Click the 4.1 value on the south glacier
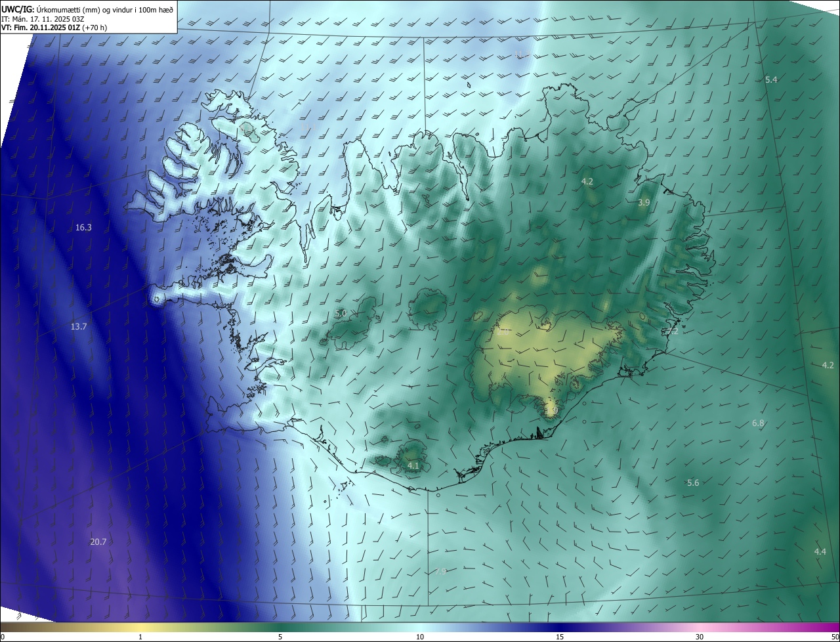Screen dimensions: 840x642 [413, 465]
